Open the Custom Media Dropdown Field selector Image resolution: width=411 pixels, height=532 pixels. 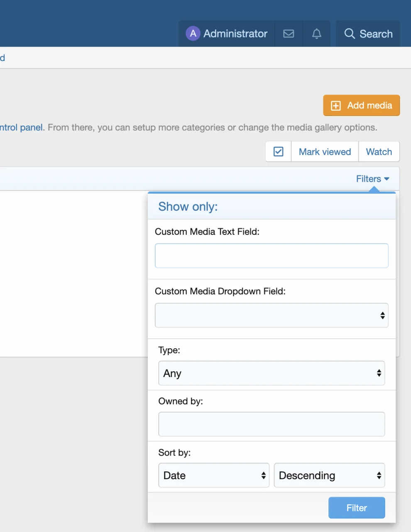click(x=272, y=315)
